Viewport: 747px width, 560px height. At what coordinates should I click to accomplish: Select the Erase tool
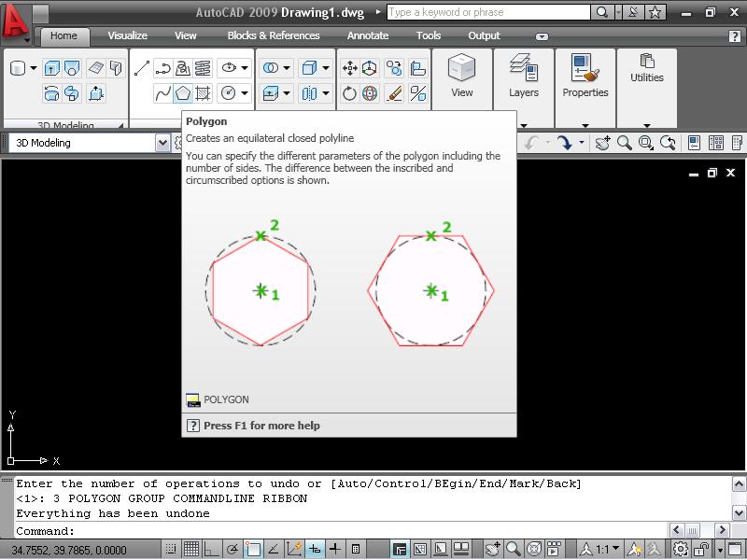pos(394,93)
